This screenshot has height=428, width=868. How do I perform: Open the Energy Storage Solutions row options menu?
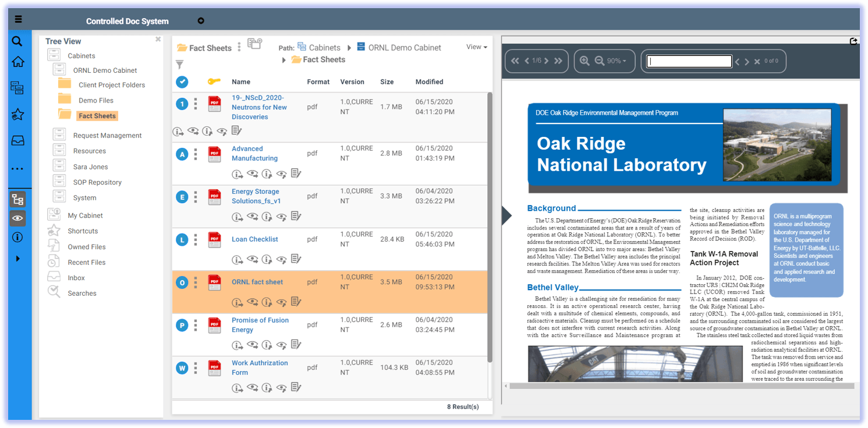[196, 197]
